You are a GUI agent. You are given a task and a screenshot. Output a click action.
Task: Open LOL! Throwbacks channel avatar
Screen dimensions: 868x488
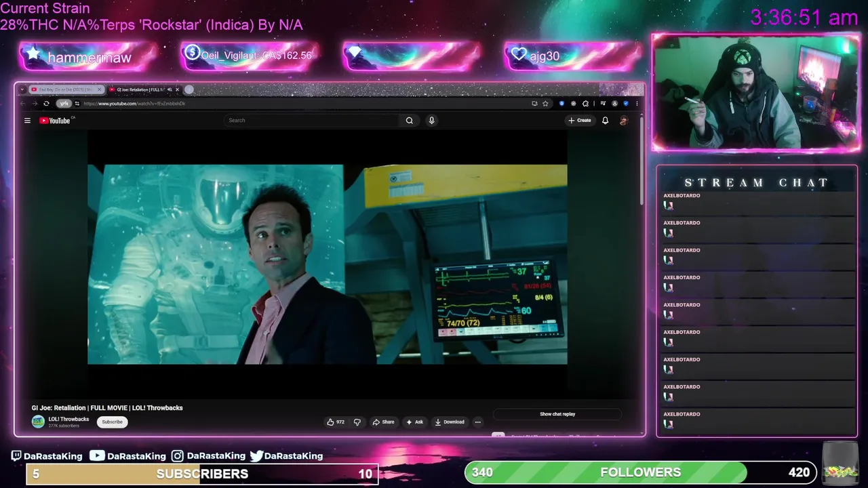point(38,422)
